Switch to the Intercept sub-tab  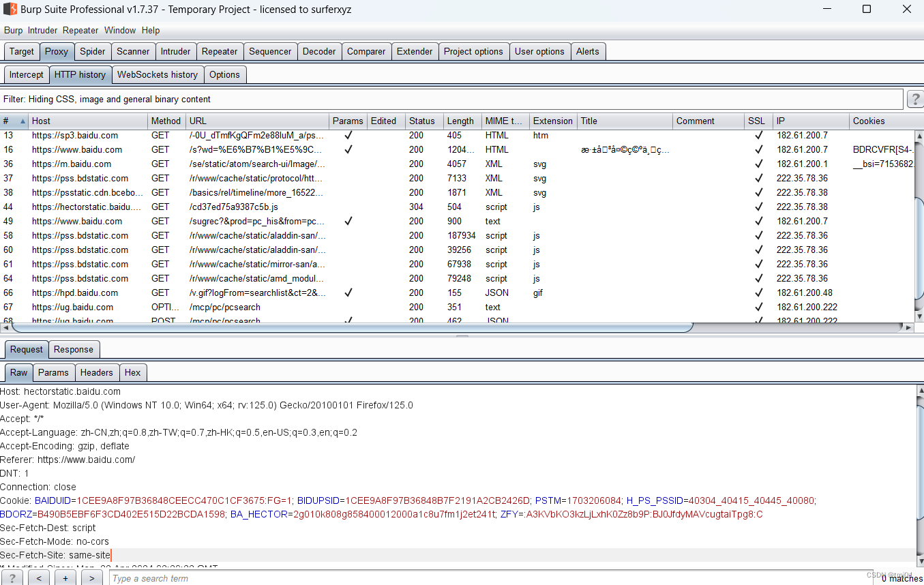point(27,74)
